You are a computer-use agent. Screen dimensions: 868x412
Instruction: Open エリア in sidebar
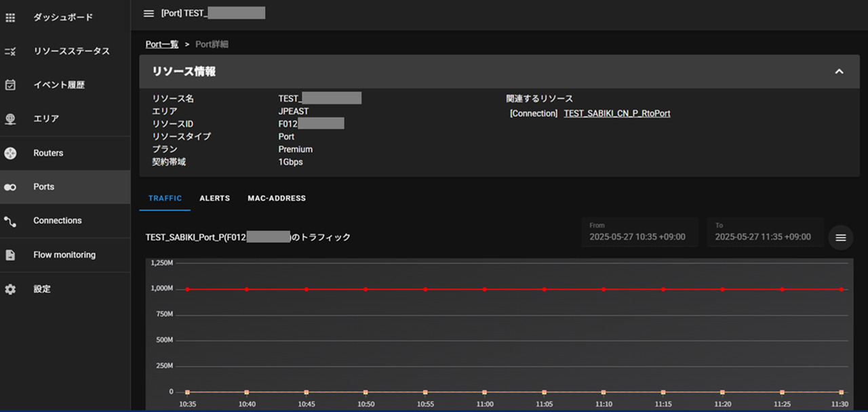[x=46, y=119]
